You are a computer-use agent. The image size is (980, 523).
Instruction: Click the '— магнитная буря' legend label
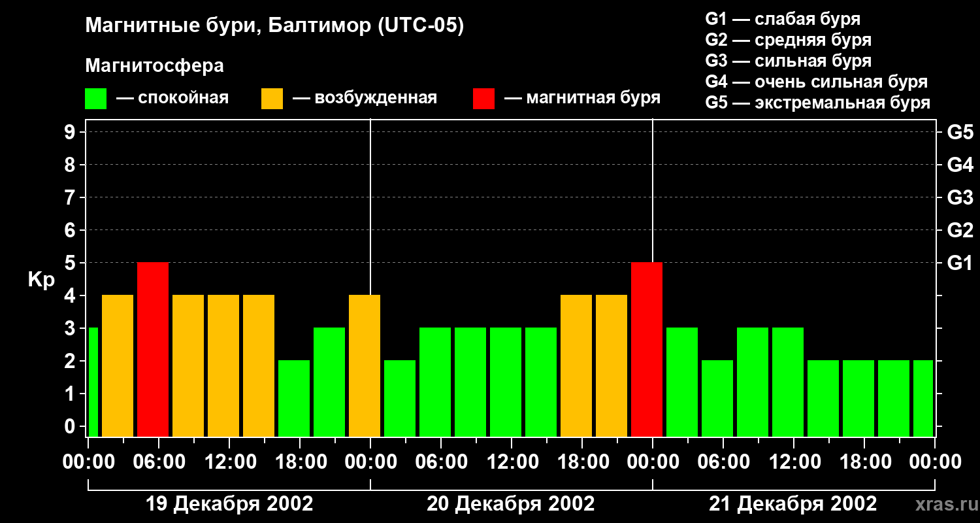coord(582,98)
